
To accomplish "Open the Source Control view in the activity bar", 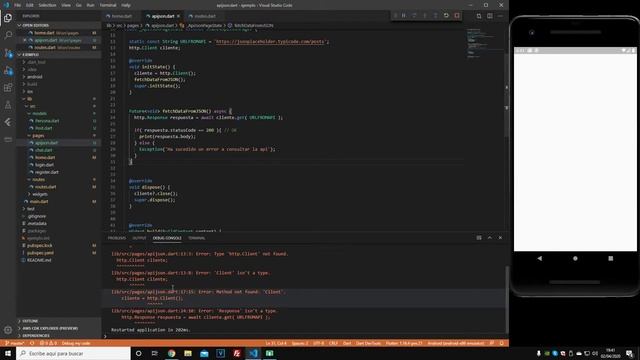I will pyautogui.click(x=8, y=53).
